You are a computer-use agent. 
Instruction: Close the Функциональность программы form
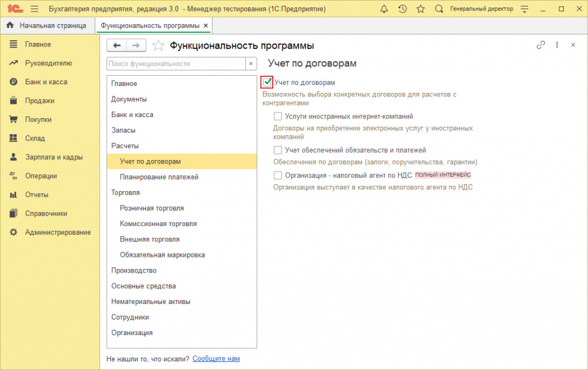[573, 45]
